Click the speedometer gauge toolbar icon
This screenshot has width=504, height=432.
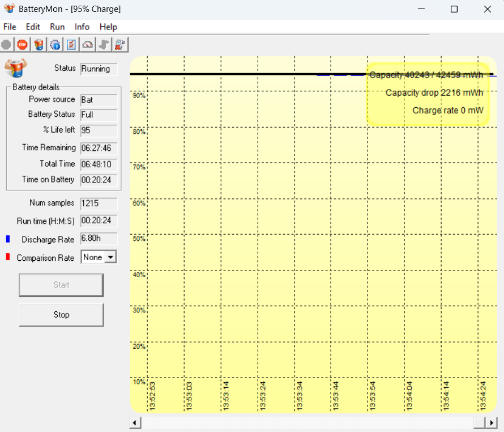point(88,44)
